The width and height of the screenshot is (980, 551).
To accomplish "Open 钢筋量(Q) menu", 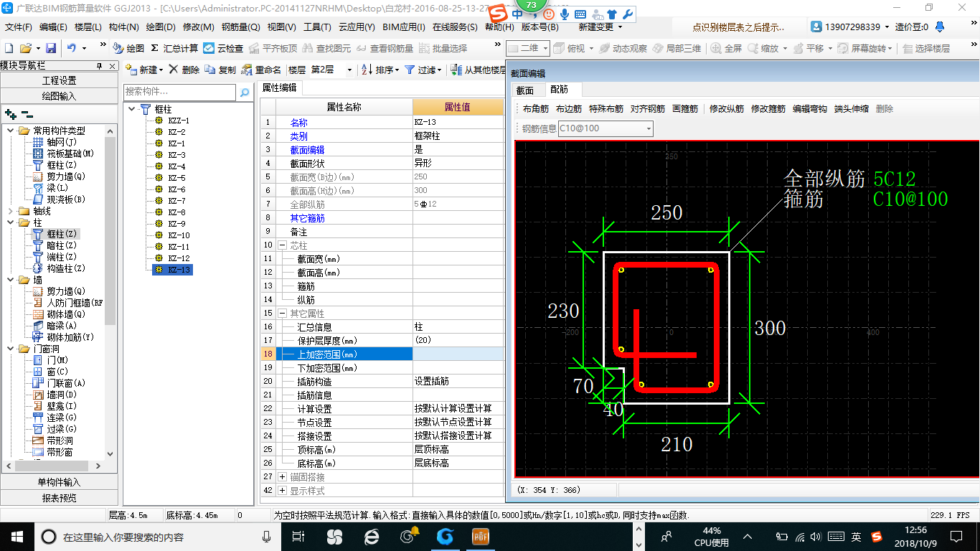I will click(x=241, y=27).
